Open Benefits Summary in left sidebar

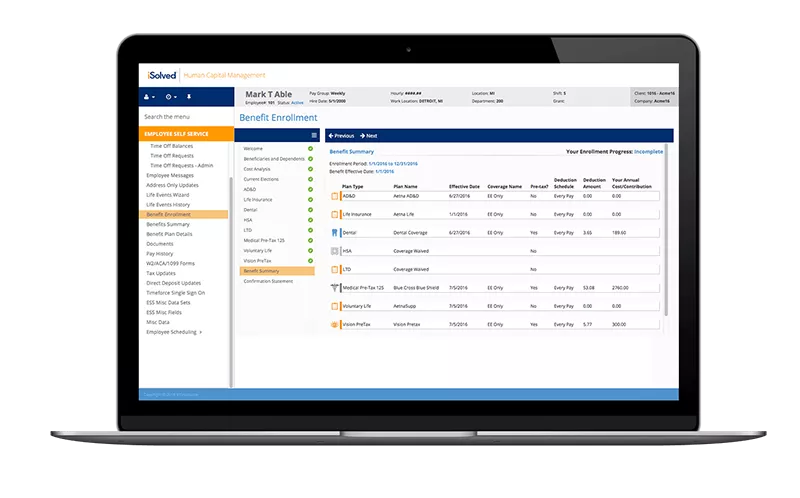pyautogui.click(x=168, y=225)
